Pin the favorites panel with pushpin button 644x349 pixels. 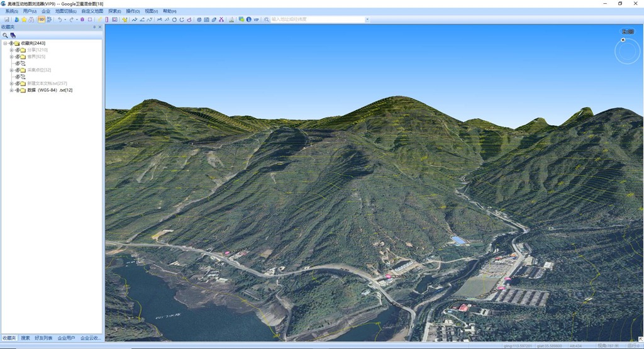(x=94, y=27)
